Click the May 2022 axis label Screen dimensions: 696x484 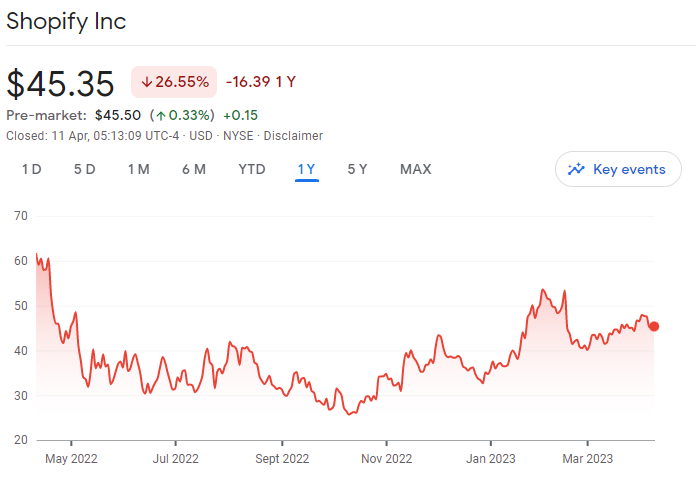pos(71,459)
